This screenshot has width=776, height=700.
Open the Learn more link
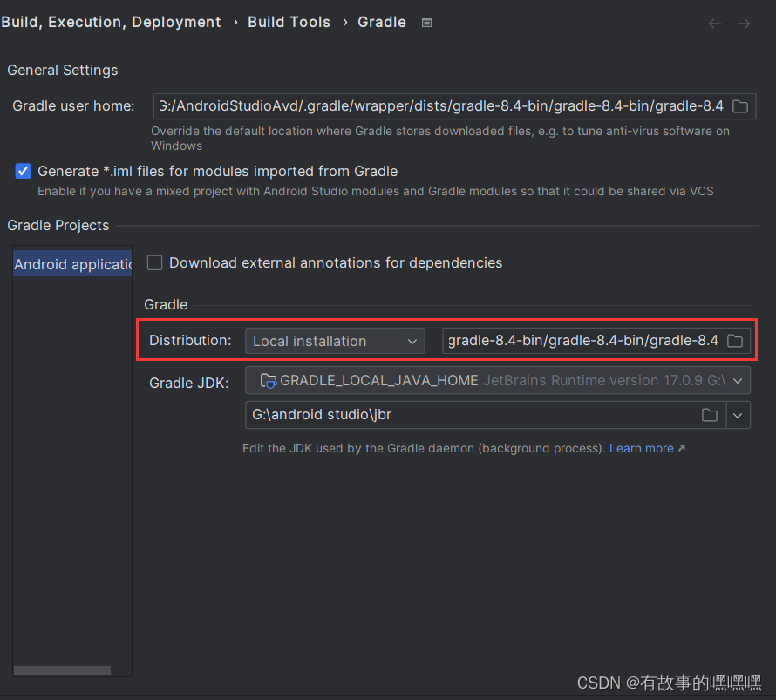642,447
